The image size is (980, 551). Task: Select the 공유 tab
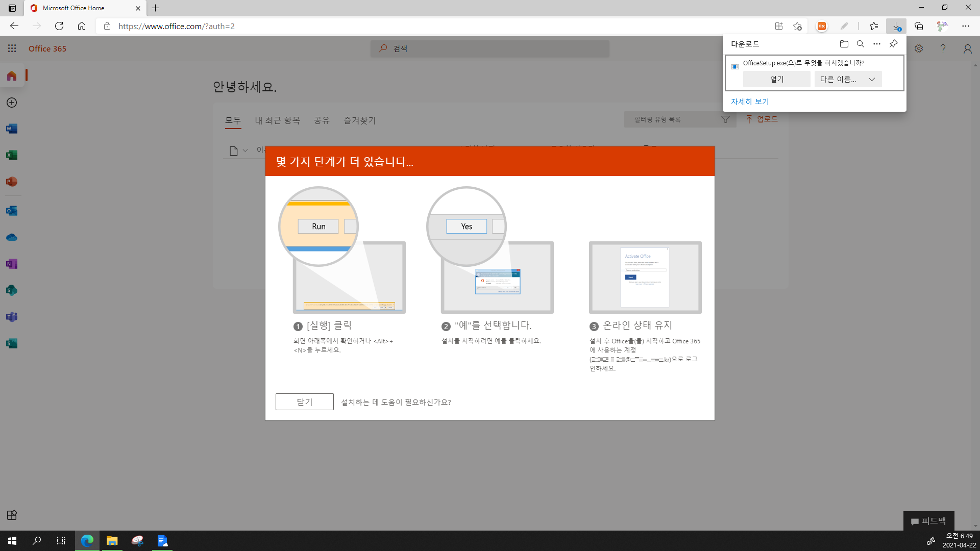pyautogui.click(x=322, y=120)
